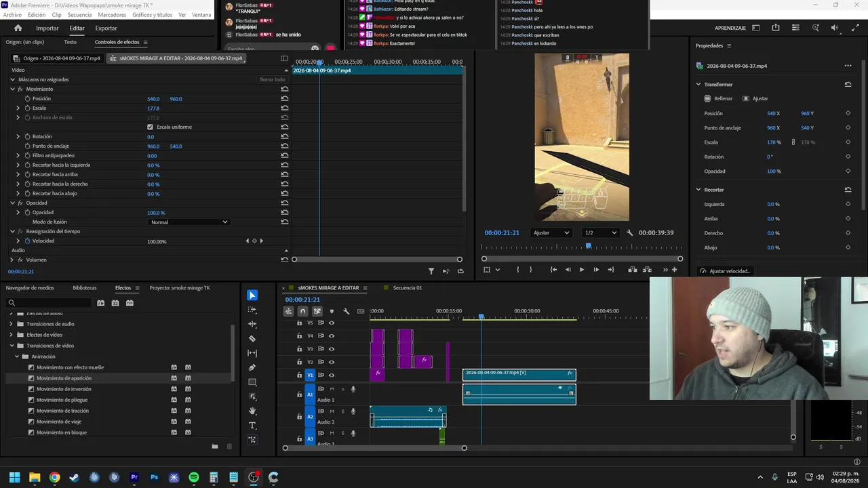Image resolution: width=868 pixels, height=488 pixels.
Task: Open the clip options three-dot menu
Action: coord(848,66)
